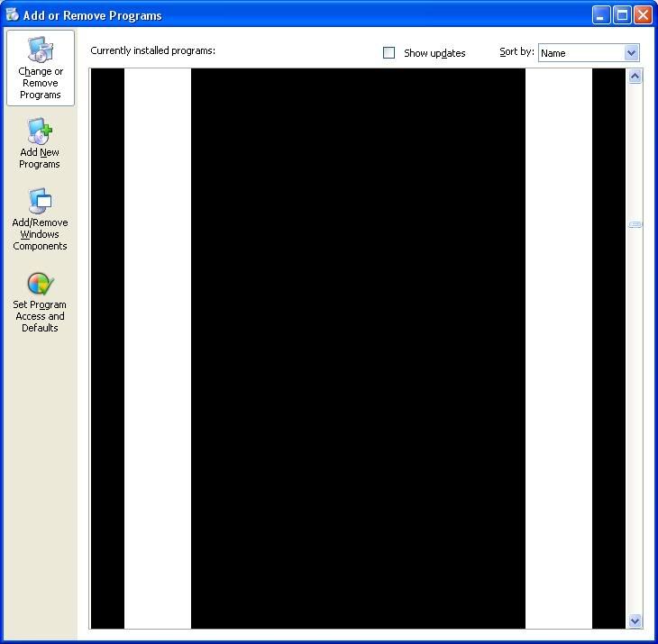Viewport: 658px width, 644px height.
Task: Open Set Program Access and Defaults
Action: pos(40,303)
